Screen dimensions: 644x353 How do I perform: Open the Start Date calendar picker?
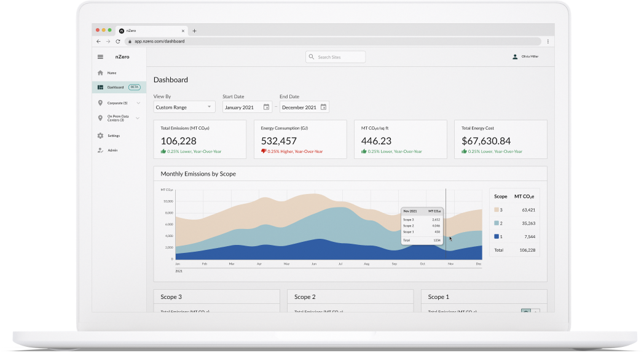(266, 107)
